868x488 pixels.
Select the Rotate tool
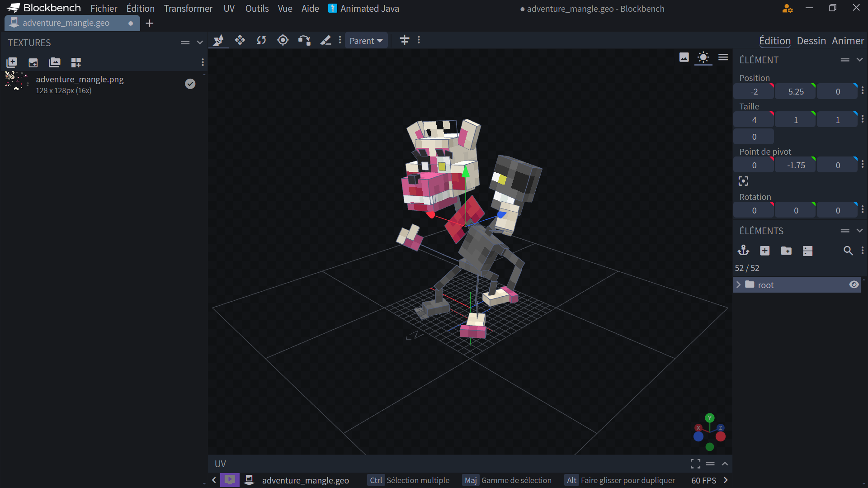pyautogui.click(x=261, y=41)
